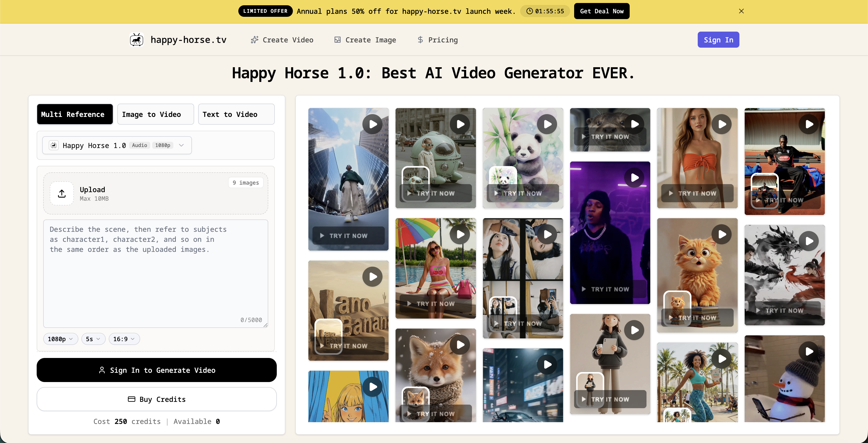Play the orange cat video
The height and width of the screenshot is (443, 868).
click(721, 234)
